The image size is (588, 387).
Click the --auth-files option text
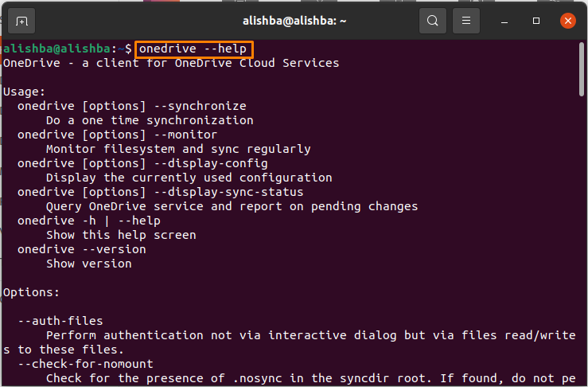pos(60,321)
